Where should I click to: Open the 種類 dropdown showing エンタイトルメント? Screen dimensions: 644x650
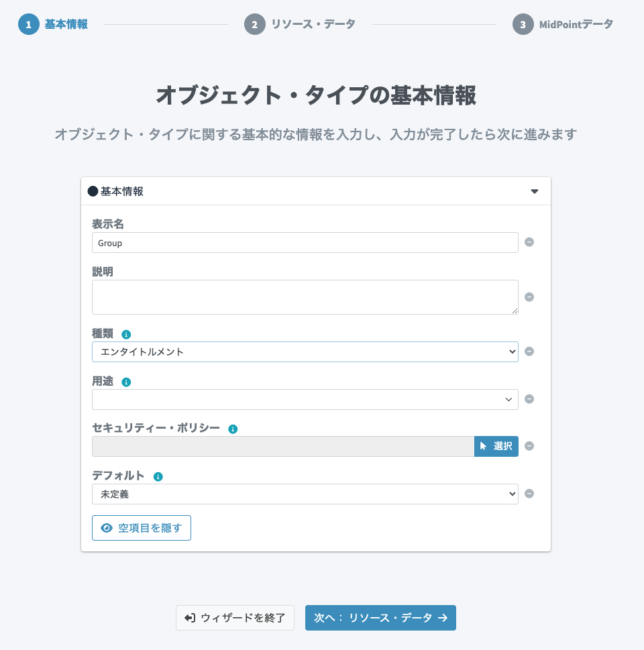[x=305, y=352]
